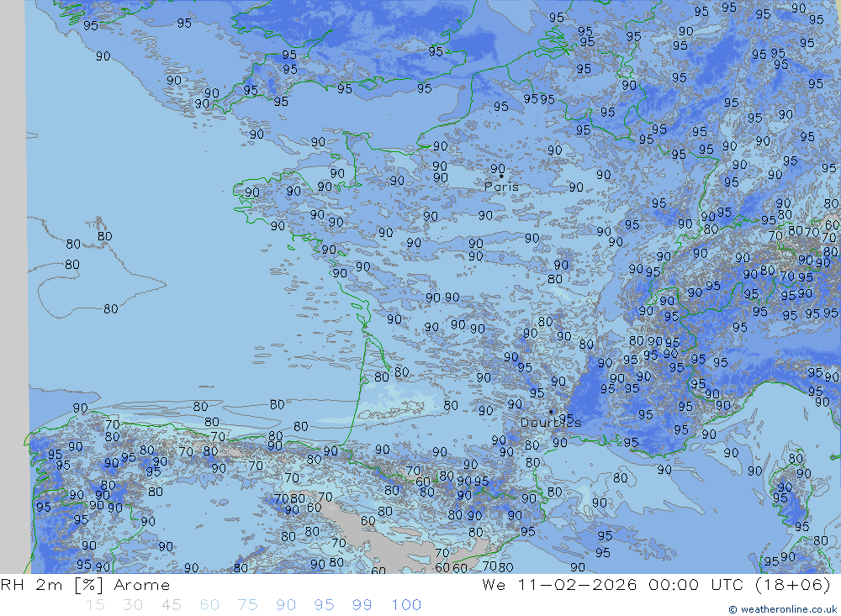Image resolution: width=841 pixels, height=616 pixels.
Task: Click the forecast date 'We 11-02-2026'
Action: pos(559,584)
